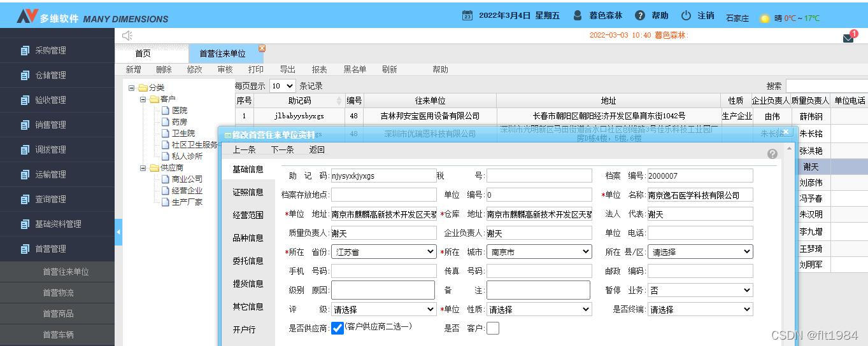Click the 供应商 folder icon in tree

click(155, 168)
